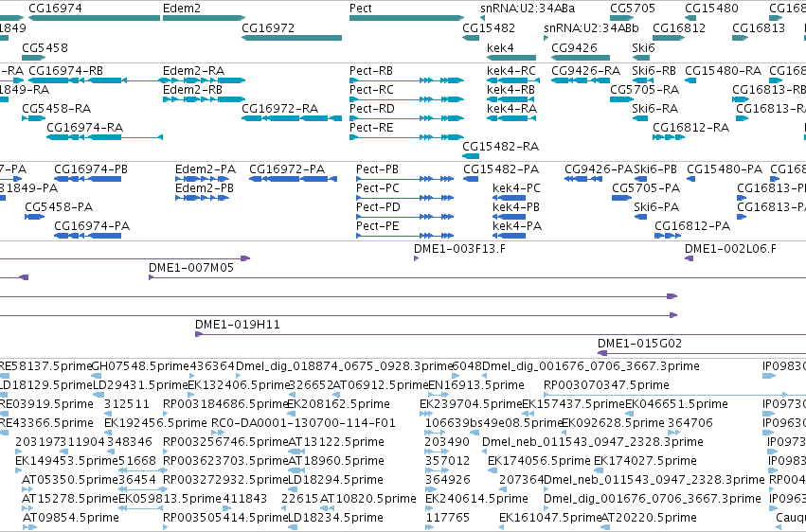Click the EK239704.5prime EST label

pos(471,404)
